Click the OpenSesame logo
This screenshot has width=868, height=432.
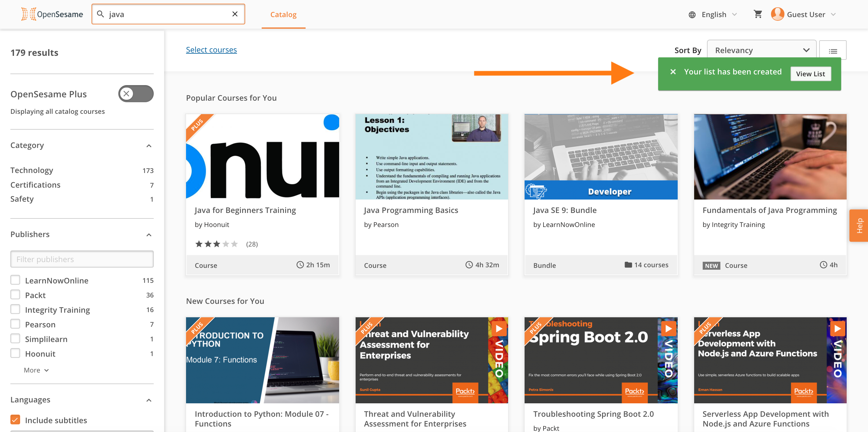52,14
